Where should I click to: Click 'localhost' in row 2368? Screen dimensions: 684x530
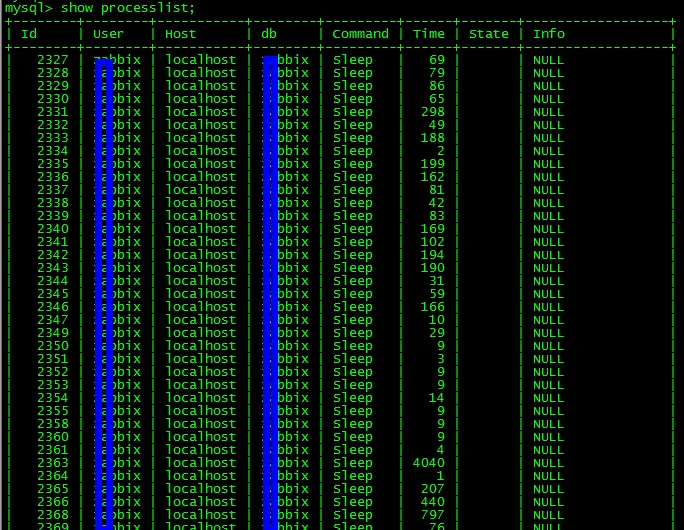click(201, 515)
